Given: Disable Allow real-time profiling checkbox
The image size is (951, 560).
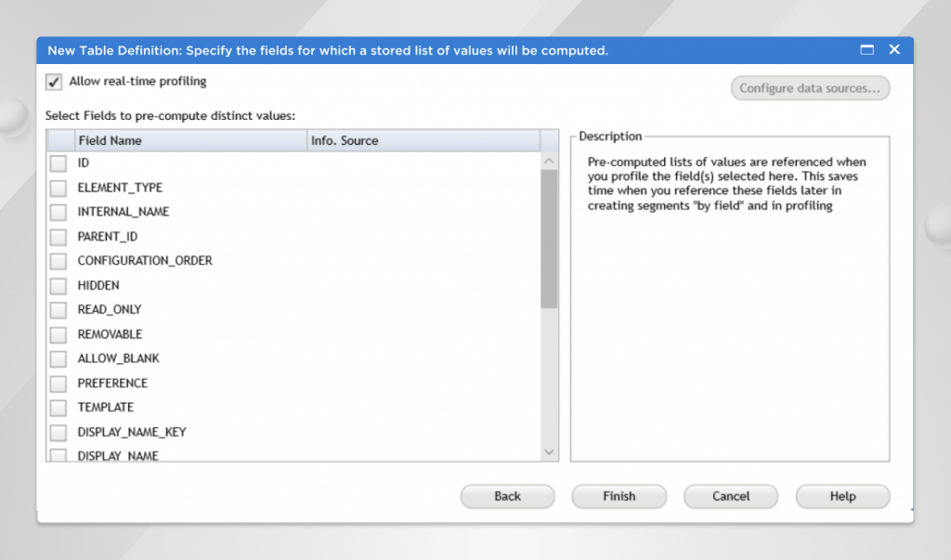Looking at the screenshot, I should coord(54,82).
